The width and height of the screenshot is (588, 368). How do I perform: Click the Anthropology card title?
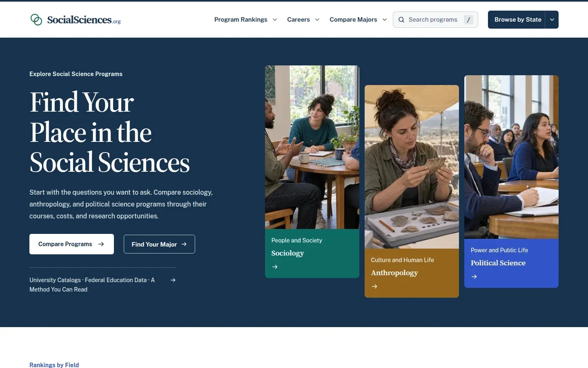[394, 273]
